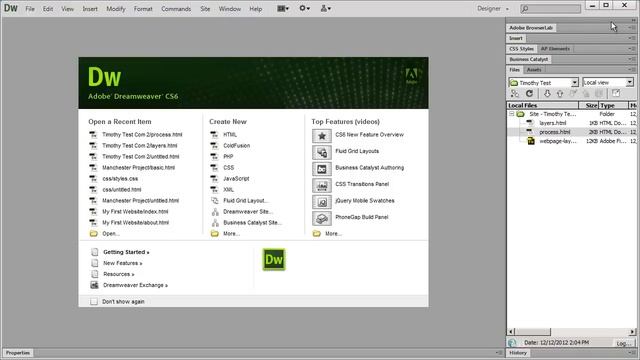Open recent item Timothy Test Com 2/process.html
Viewport: 640px width, 360px height.
[142, 134]
